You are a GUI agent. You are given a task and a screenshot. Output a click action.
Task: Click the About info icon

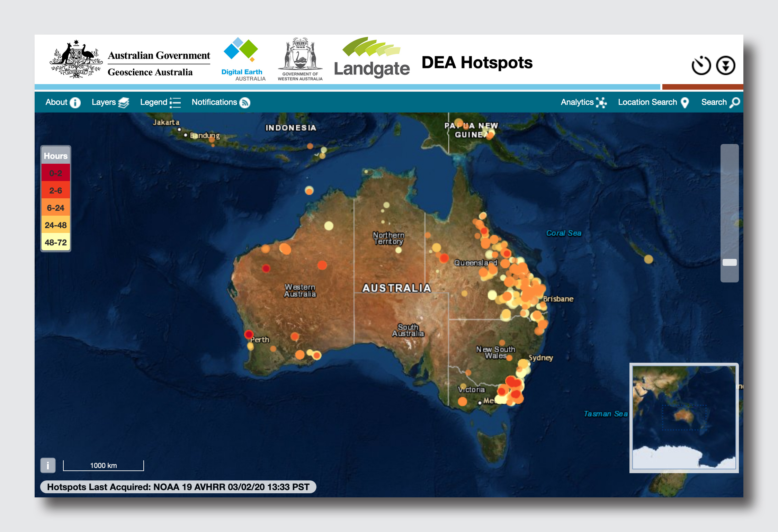tap(75, 102)
